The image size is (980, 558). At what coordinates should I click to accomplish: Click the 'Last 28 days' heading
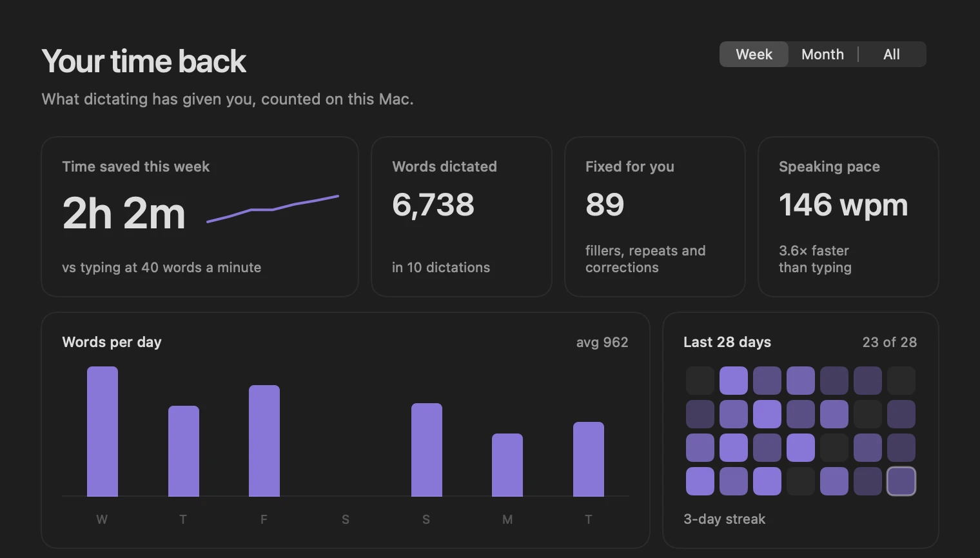click(727, 343)
